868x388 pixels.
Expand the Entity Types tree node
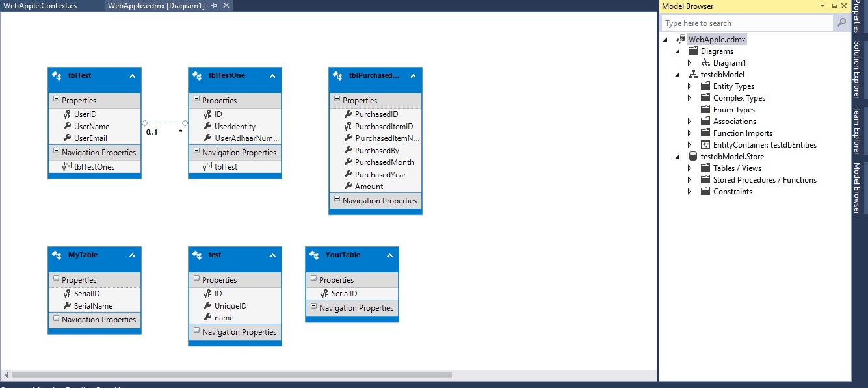coord(689,86)
